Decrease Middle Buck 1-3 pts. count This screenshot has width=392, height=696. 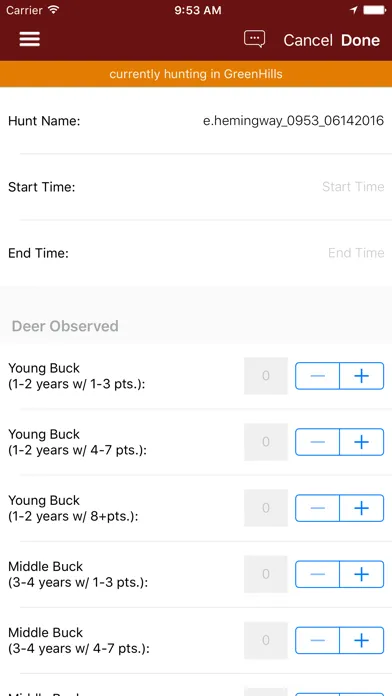(x=317, y=574)
